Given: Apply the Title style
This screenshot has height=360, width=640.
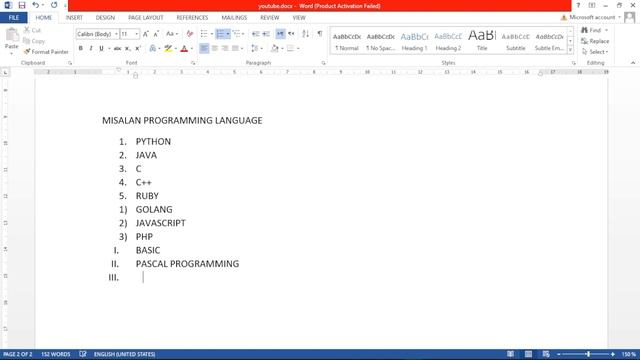Looking at the screenshot, I should click(x=482, y=41).
